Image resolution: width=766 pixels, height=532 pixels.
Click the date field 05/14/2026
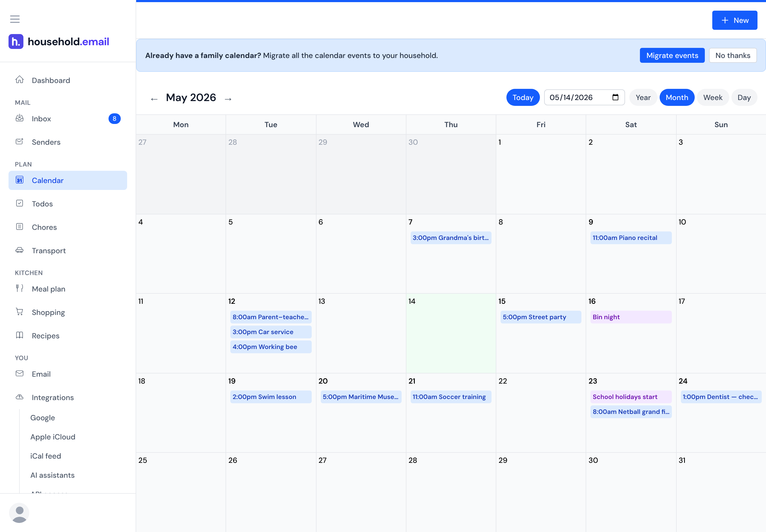tap(584, 97)
